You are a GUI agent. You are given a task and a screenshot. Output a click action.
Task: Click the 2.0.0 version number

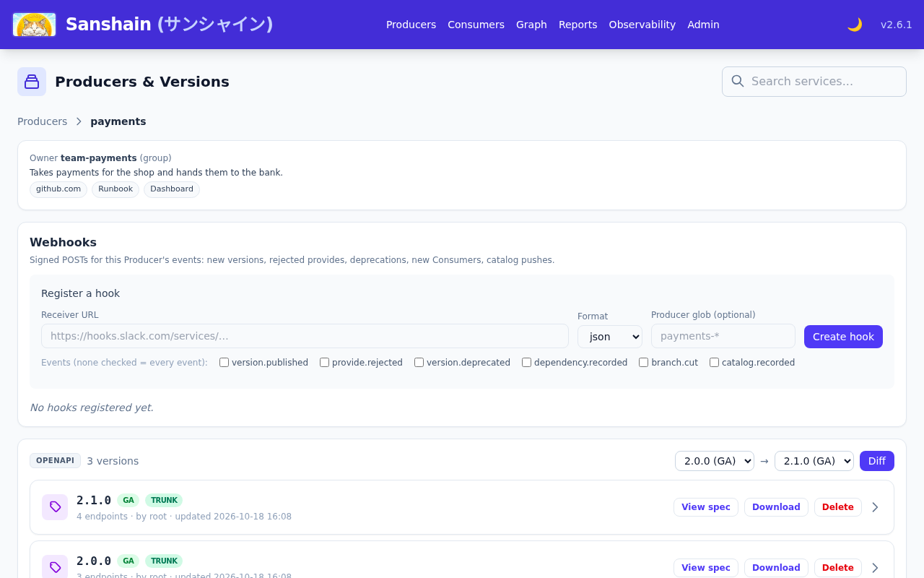94,561
